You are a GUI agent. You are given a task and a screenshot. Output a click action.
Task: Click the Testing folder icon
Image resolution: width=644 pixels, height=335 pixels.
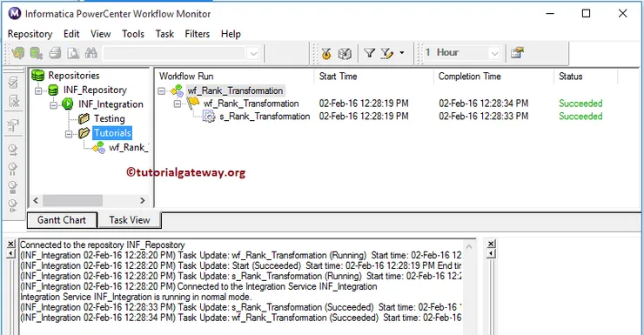point(84,118)
